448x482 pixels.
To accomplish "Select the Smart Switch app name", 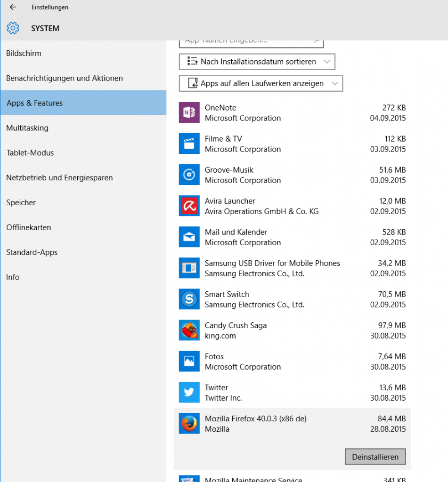I will pos(227,294).
